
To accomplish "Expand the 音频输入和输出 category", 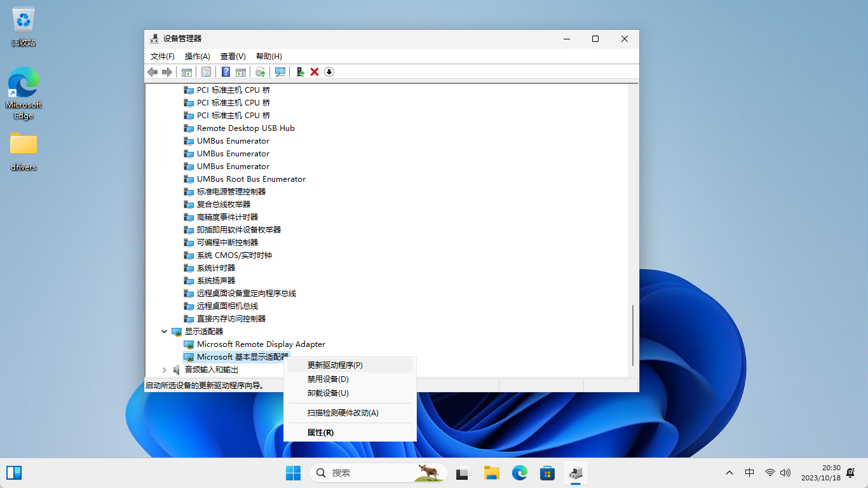I will (x=165, y=370).
